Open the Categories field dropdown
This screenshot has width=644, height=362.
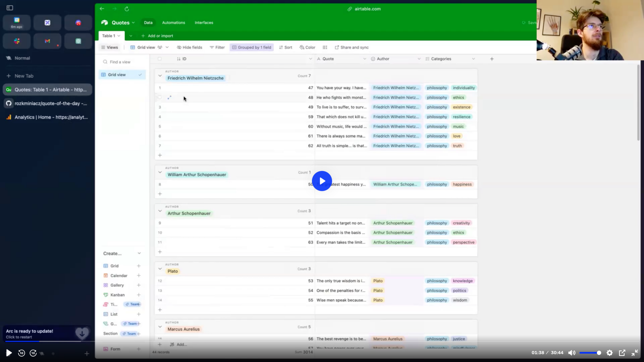click(473, 59)
